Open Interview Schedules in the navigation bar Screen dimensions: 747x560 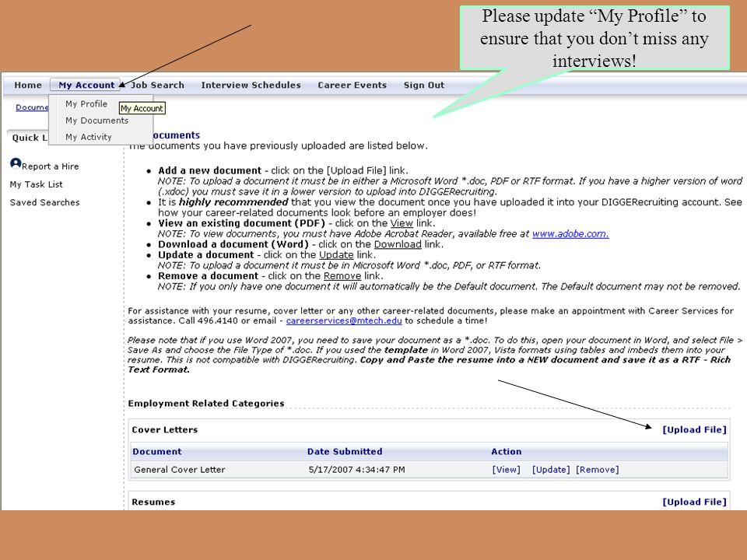251,86
